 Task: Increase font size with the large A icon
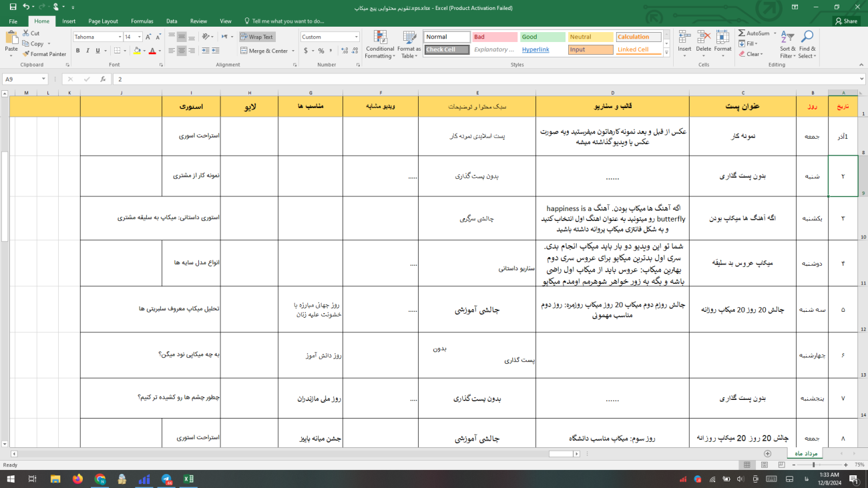click(148, 37)
